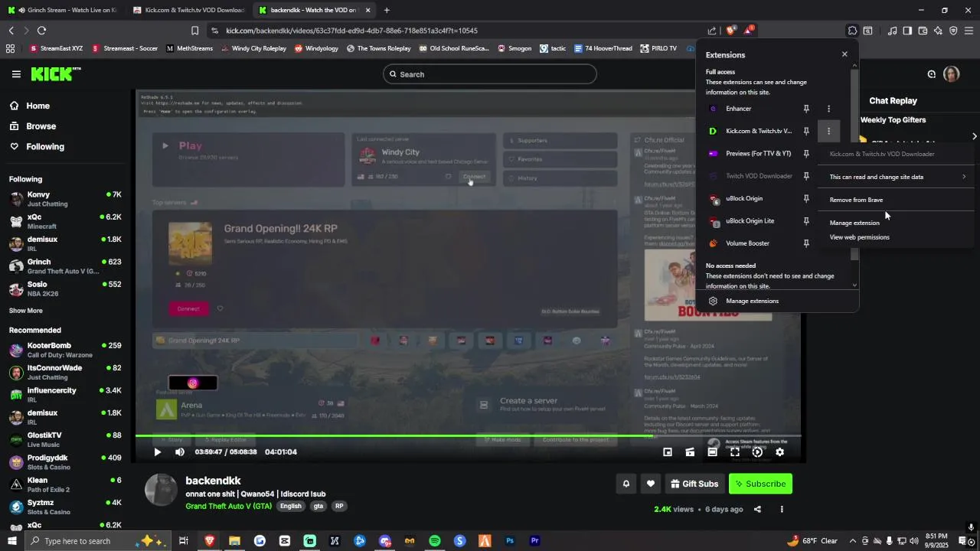Image resolution: width=980 pixels, height=551 pixels.
Task: Open Brave Wallet toolbar icon
Action: click(x=923, y=31)
